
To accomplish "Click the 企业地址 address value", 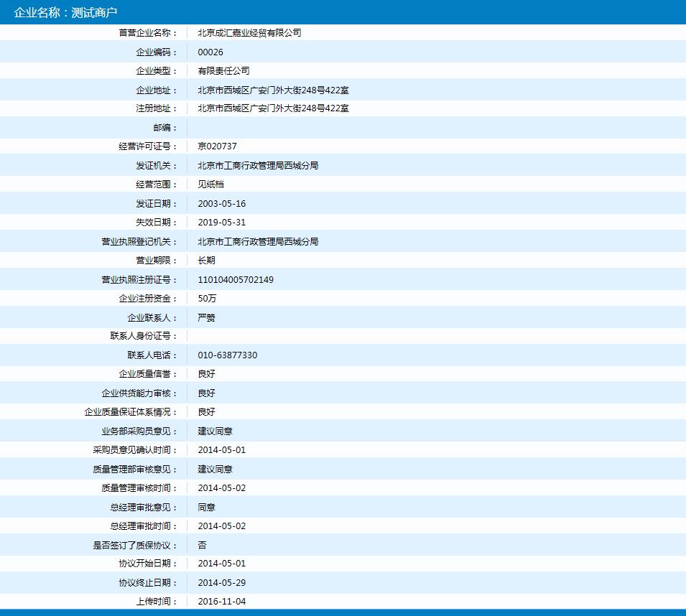I will click(274, 90).
